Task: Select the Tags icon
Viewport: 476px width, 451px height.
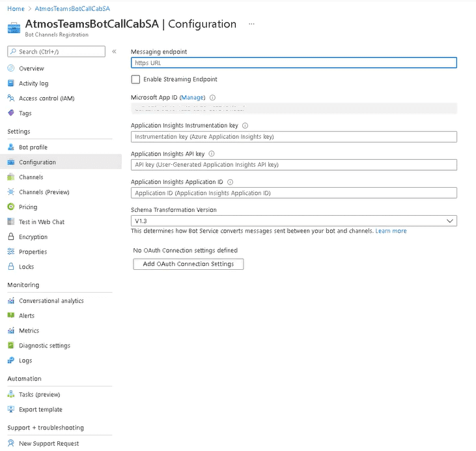Action: (x=11, y=113)
